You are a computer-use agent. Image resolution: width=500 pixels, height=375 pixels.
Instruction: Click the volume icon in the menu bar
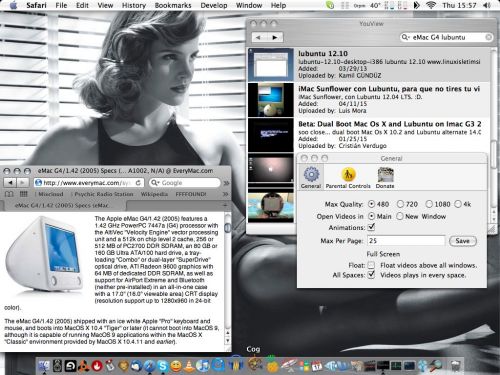click(487, 5)
